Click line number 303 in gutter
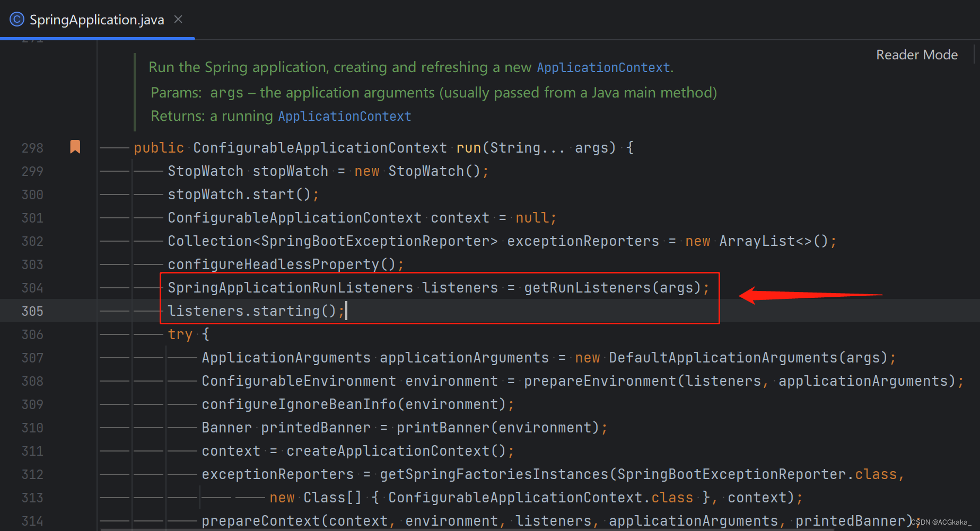This screenshot has width=980, height=531. [32, 264]
